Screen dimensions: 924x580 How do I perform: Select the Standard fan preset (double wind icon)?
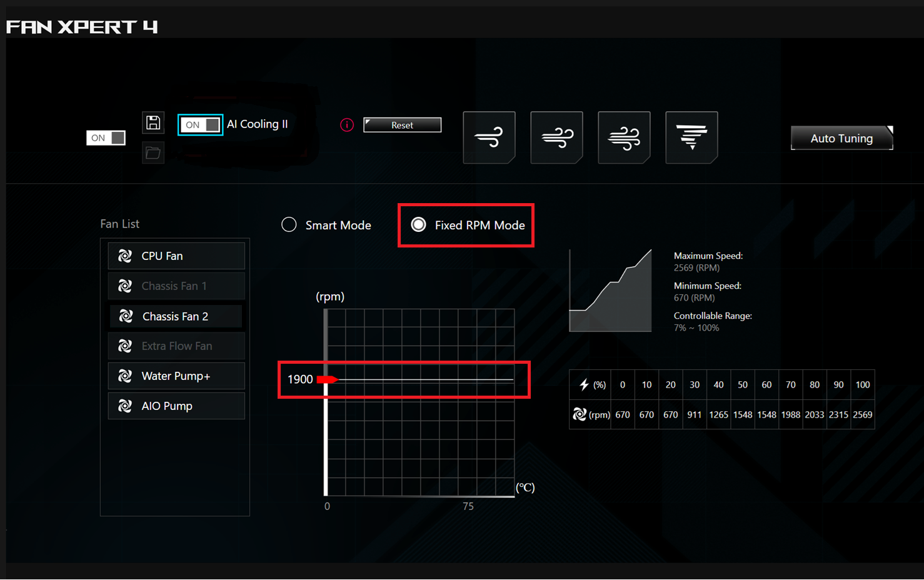[x=556, y=137]
